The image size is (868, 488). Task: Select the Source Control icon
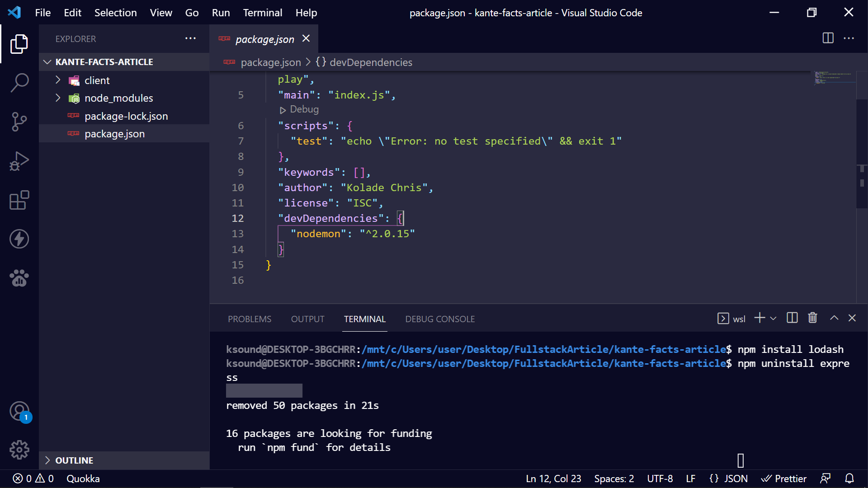pos(19,122)
